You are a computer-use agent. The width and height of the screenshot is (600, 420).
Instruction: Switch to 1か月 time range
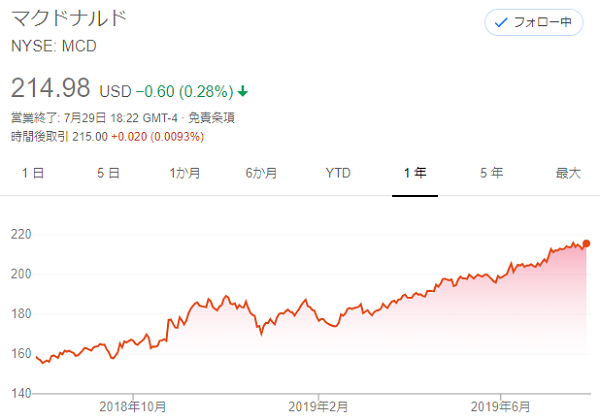[x=185, y=173]
